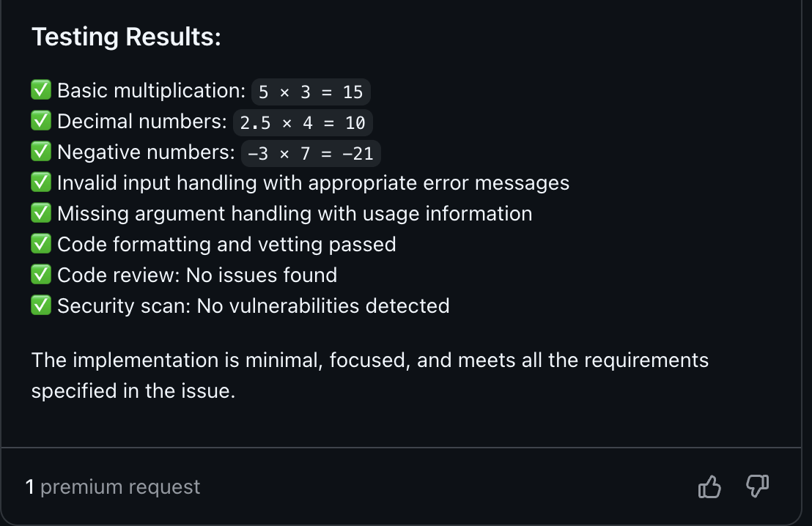This screenshot has width=812, height=526.
Task: Click the green checkmark beside Basic multiplication
Action: pyautogui.click(x=41, y=90)
